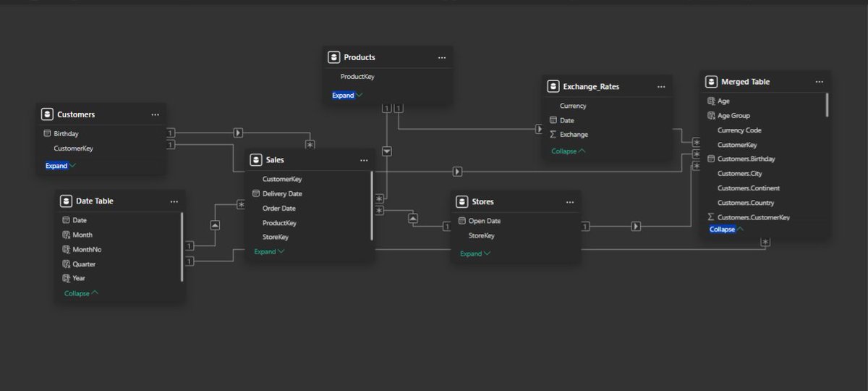Select the Date Table to Sales relationship arrow
This screenshot has width=868, height=391.
[215, 225]
